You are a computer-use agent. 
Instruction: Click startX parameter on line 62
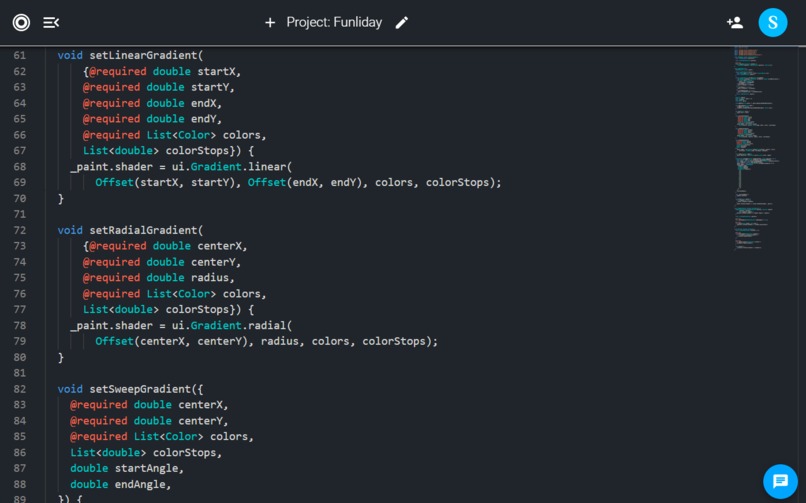point(216,71)
